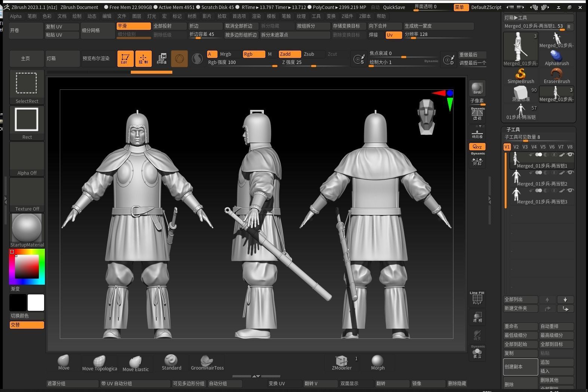Viewport: 588px width, 392px height.
Task: Click the BPR render button
Action: [x=477, y=88]
